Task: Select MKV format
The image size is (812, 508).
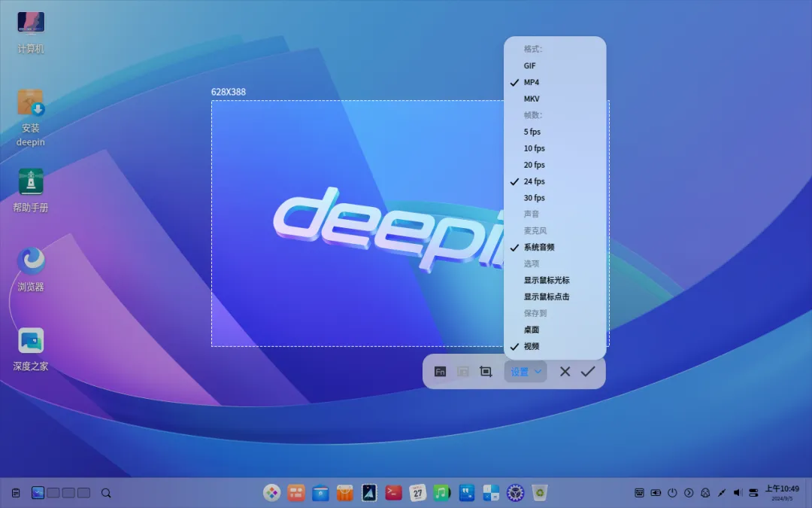Action: click(x=555, y=99)
